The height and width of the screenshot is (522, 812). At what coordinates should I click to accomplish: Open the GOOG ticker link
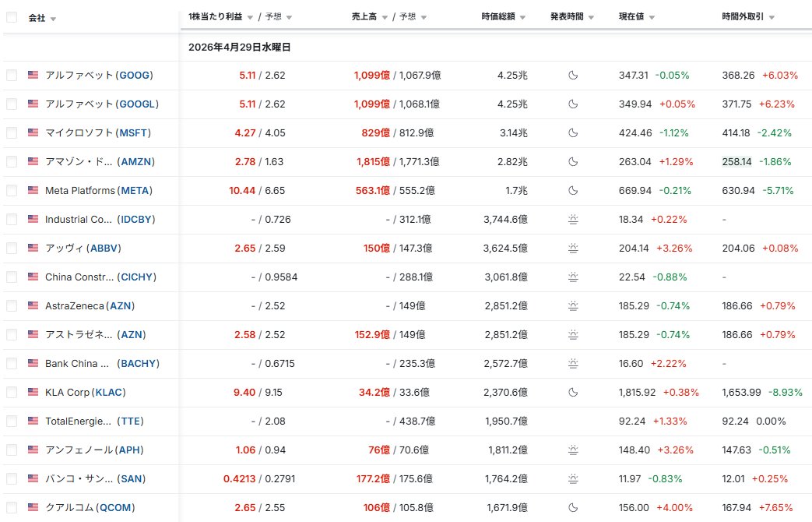134,75
